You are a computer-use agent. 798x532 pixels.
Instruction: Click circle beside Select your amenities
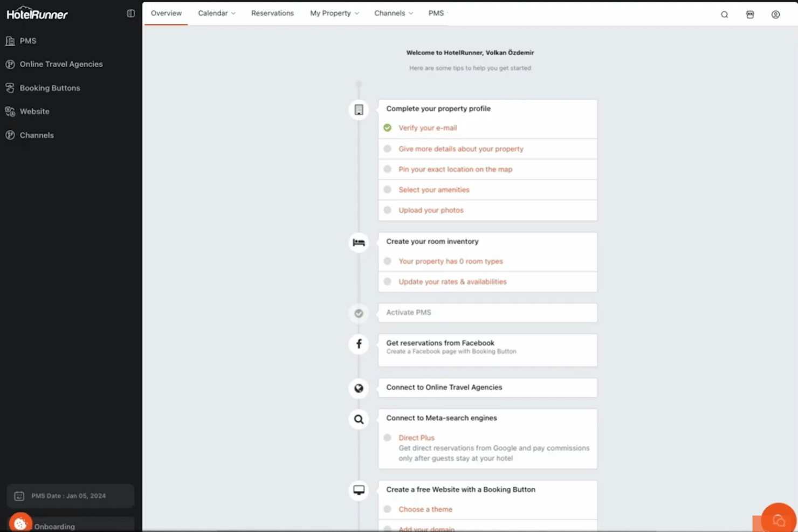(387, 190)
